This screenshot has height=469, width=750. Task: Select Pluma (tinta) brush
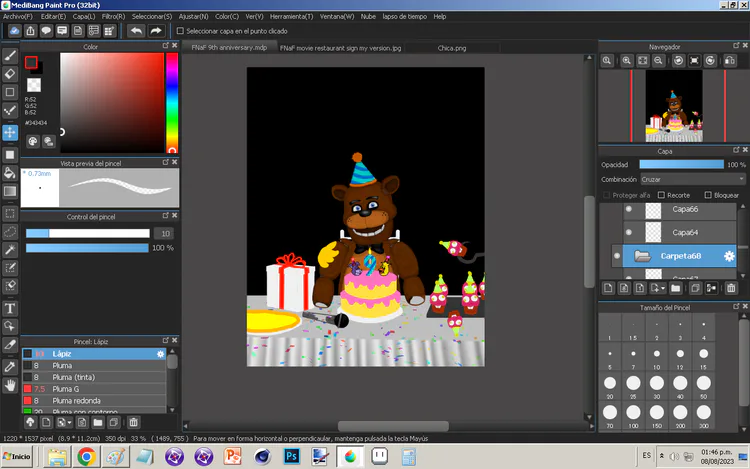[x=94, y=377]
